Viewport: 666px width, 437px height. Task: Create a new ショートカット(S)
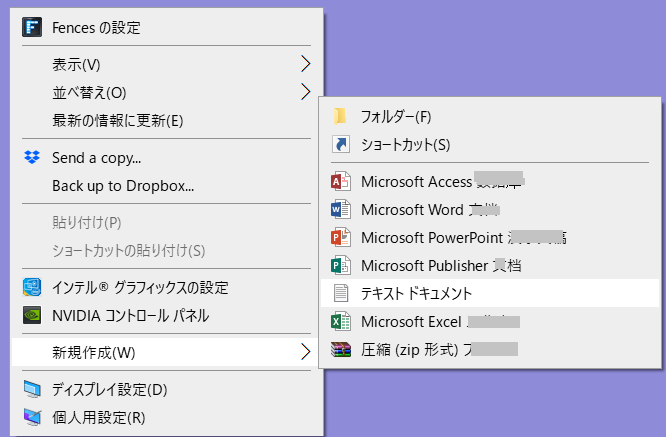pyautogui.click(x=490, y=144)
